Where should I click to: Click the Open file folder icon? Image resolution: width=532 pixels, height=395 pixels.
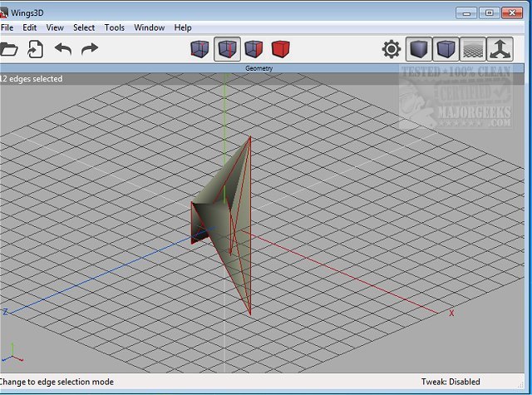click(x=7, y=49)
